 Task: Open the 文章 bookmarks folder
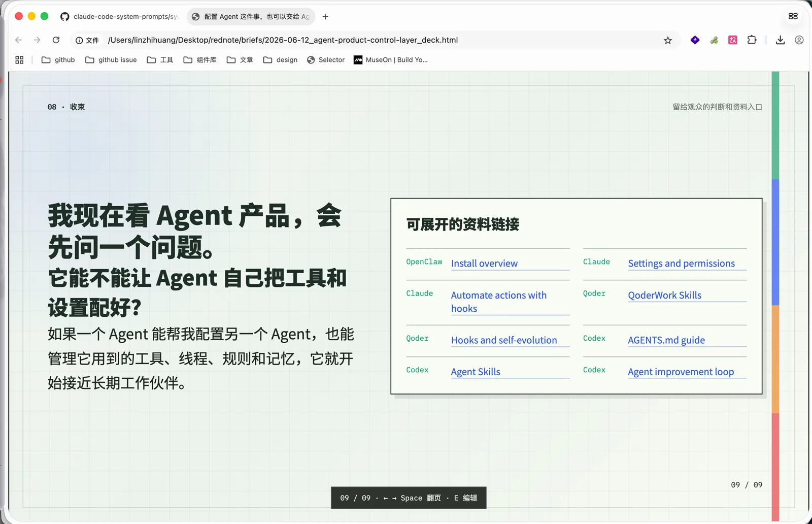[240, 60]
